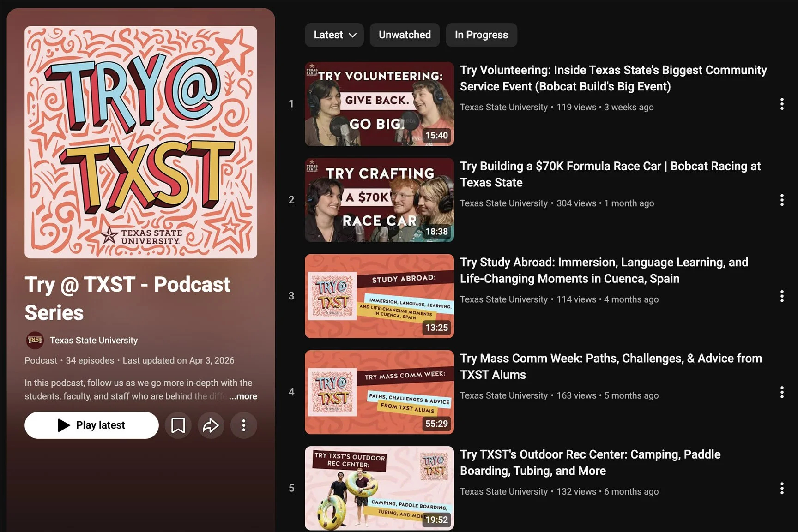The width and height of the screenshot is (798, 532).
Task: Click the '4 months ago' text
Action: point(631,299)
